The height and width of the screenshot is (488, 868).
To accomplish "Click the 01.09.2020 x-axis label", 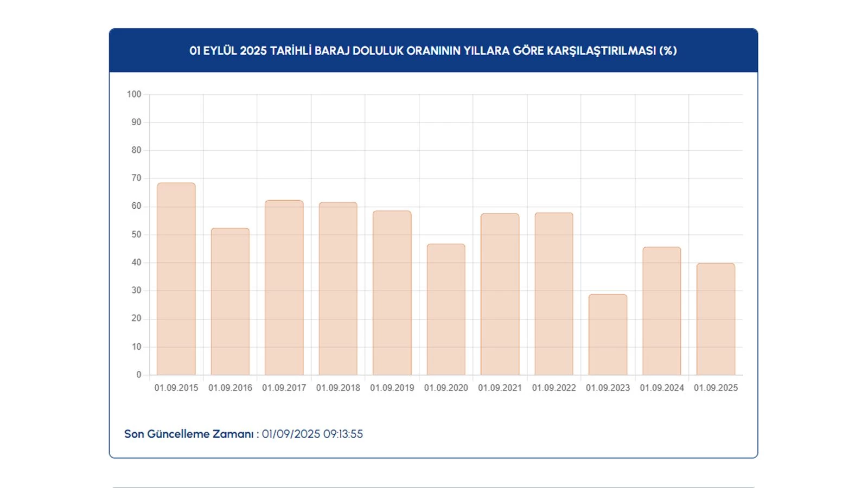I will [x=446, y=388].
